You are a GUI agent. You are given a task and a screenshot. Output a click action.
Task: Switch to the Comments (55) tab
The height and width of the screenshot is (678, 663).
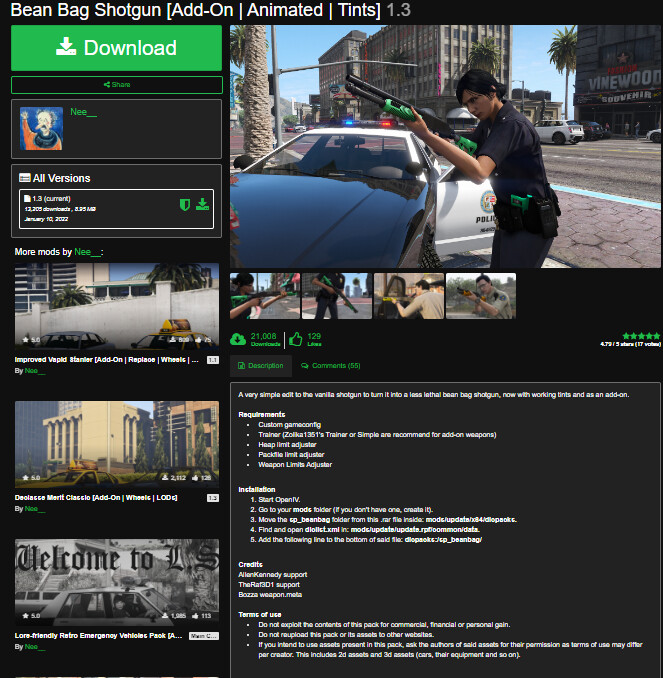tap(331, 366)
